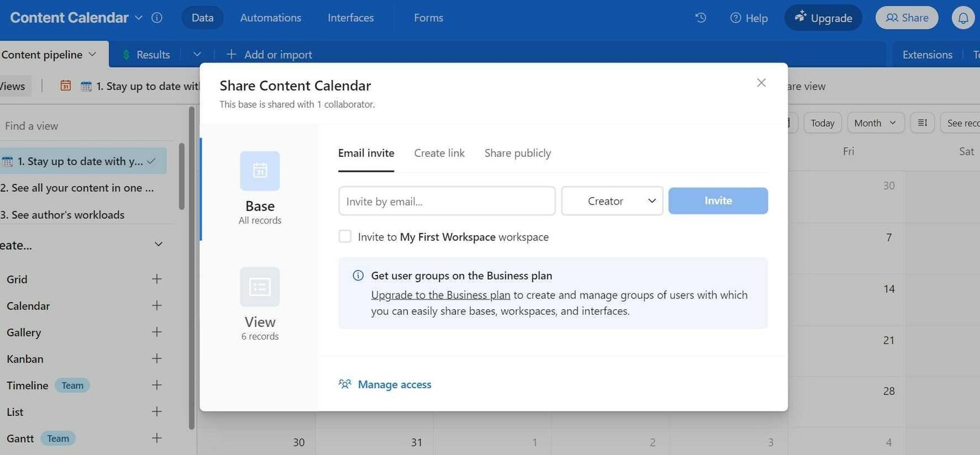Add a new List view with plus icon
The height and width of the screenshot is (455, 980).
click(157, 412)
